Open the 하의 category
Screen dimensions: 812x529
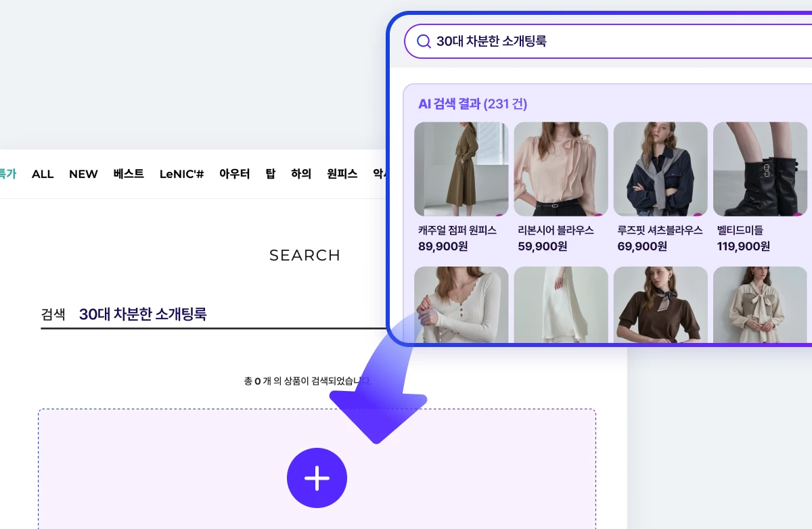301,174
